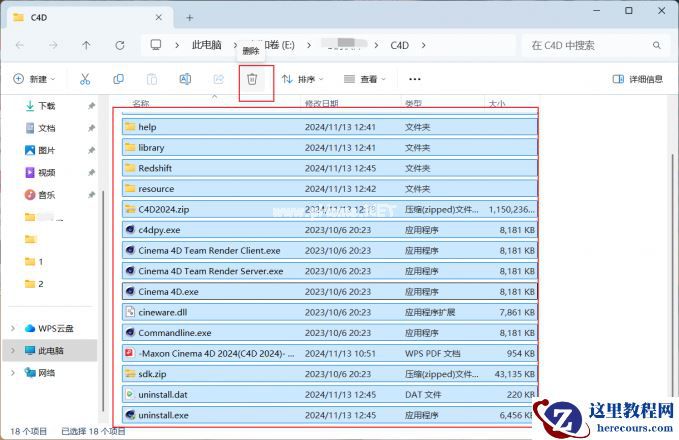Click the Share icon in toolbar

click(x=219, y=79)
